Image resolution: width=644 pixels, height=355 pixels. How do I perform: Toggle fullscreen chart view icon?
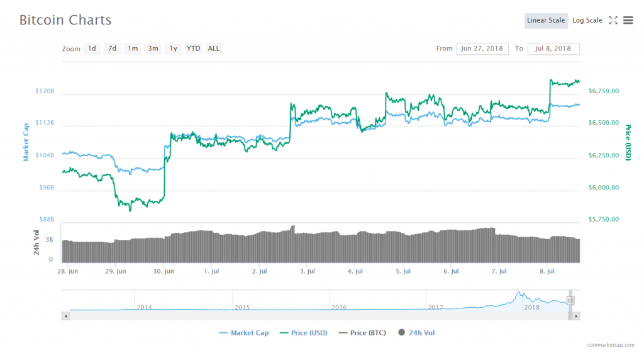pos(613,20)
